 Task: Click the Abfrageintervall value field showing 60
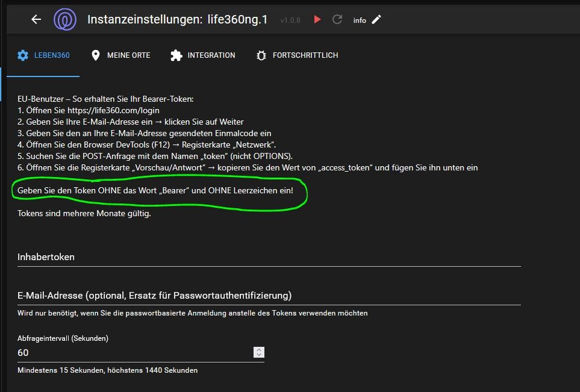coord(135,353)
